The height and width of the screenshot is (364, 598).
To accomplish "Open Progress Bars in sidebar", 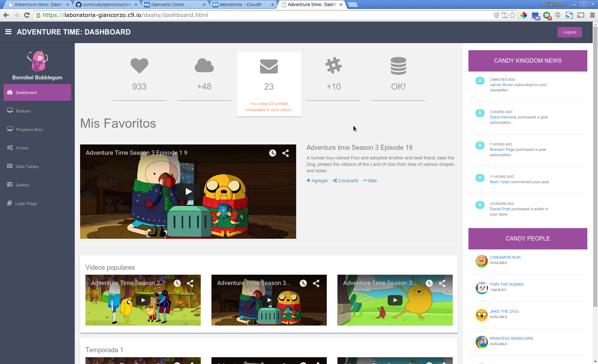I will (37, 130).
